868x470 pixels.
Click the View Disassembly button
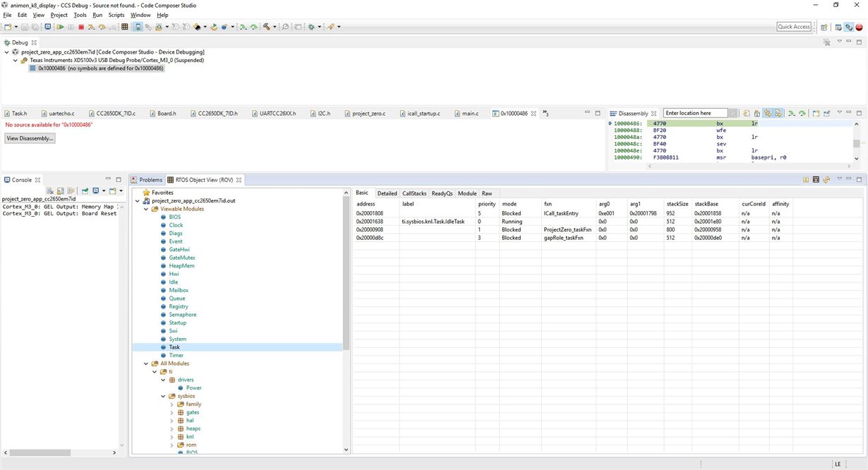(30, 138)
